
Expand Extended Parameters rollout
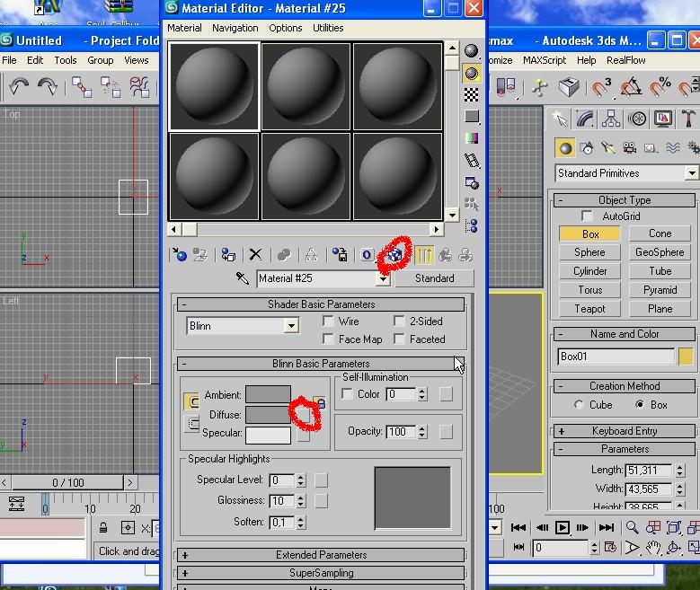tap(321, 555)
